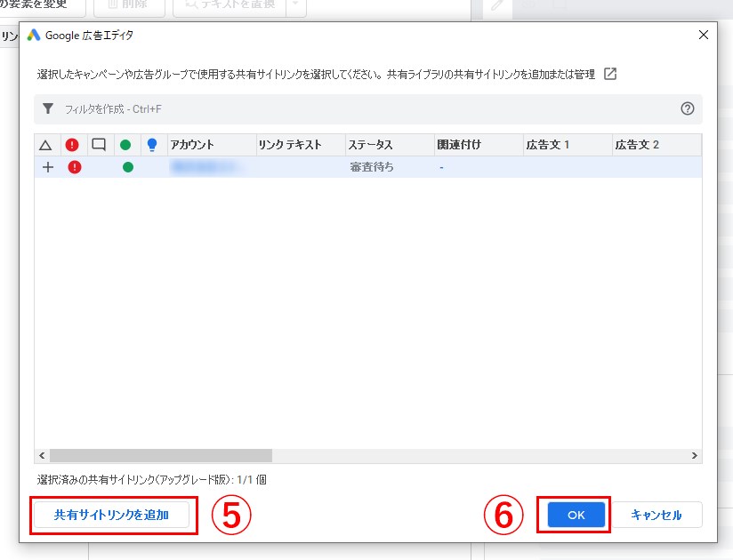Sort by the triangle warning column header
The image size is (733, 560).
pyautogui.click(x=45, y=145)
